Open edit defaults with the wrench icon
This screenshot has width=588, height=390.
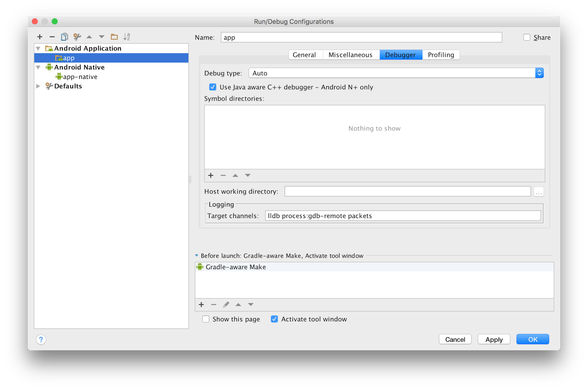click(77, 37)
